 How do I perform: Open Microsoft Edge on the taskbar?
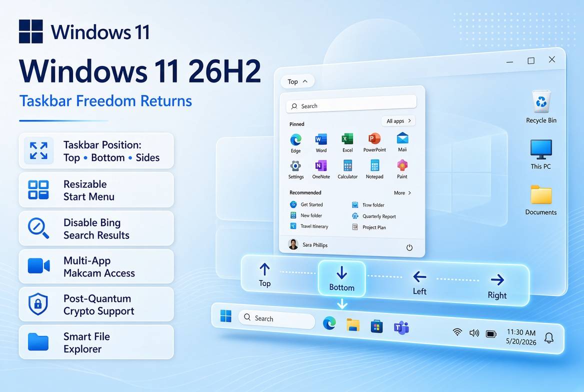[x=329, y=322]
